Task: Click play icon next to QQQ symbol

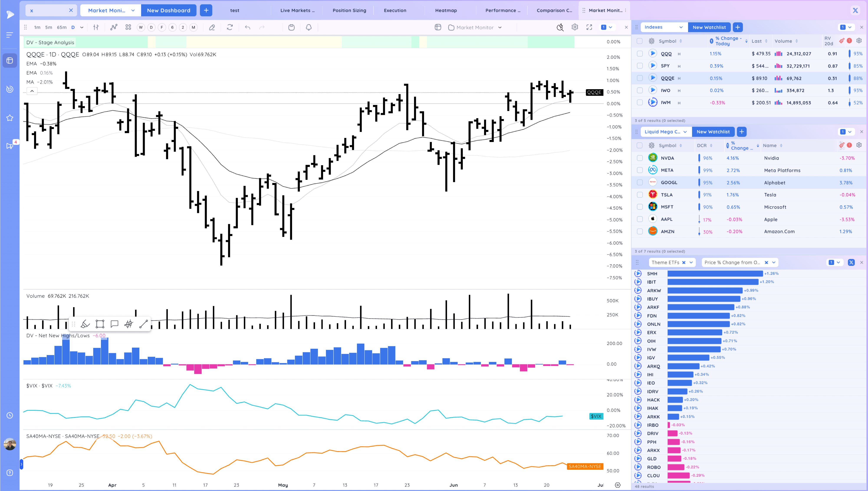Action: 653,53
